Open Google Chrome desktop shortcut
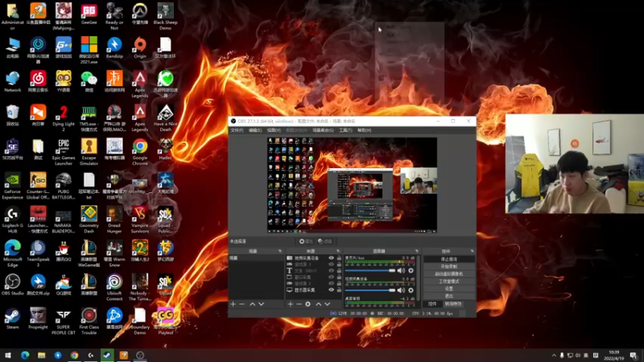Screen dimensions: 644x362 tap(139, 152)
